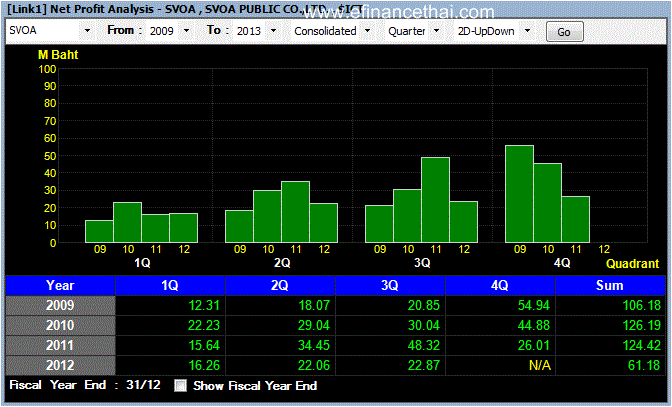Click the 34.45 value cell
The image size is (672, 407).
[280, 346]
